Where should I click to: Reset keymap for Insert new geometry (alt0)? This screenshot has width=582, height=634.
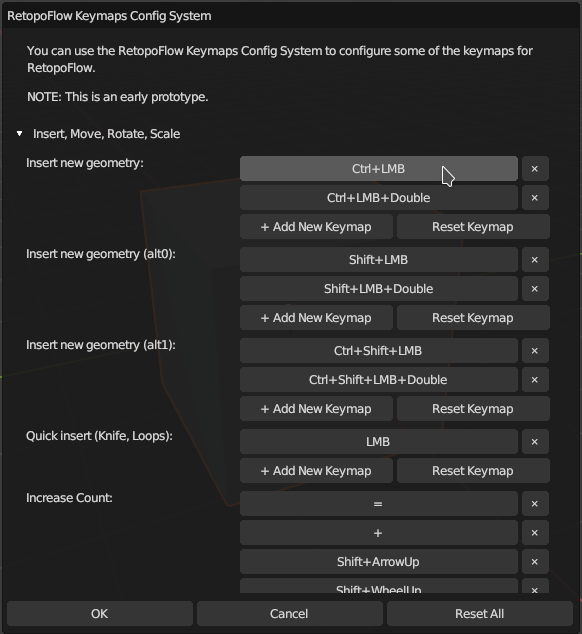tap(473, 318)
